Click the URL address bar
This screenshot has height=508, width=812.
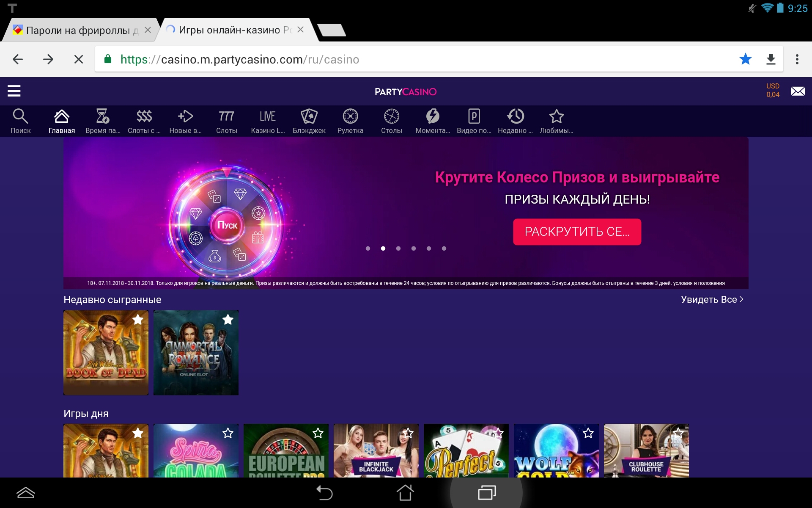439,59
